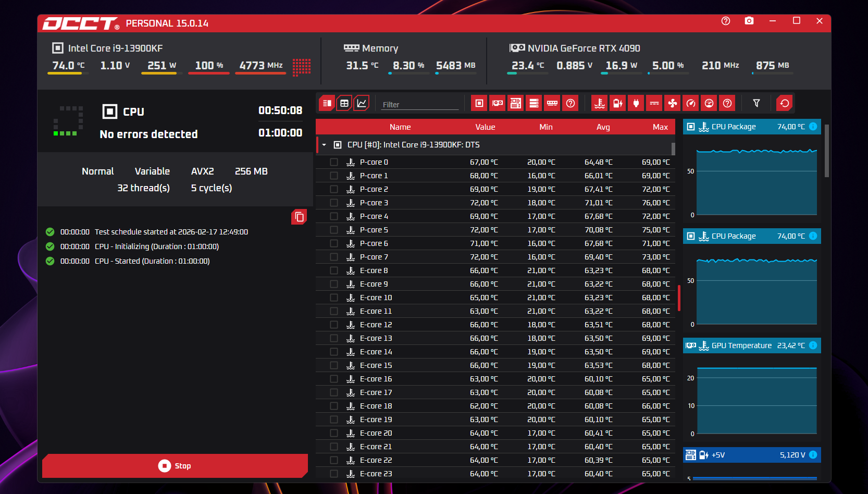Click the GPU '16.9 W' power readout
This screenshot has width=868, height=494.
click(x=622, y=66)
